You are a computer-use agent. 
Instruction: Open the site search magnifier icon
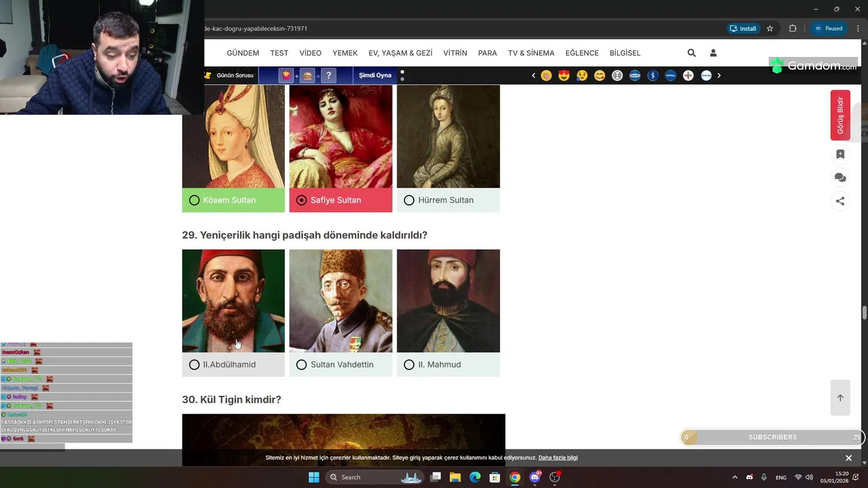tap(691, 53)
